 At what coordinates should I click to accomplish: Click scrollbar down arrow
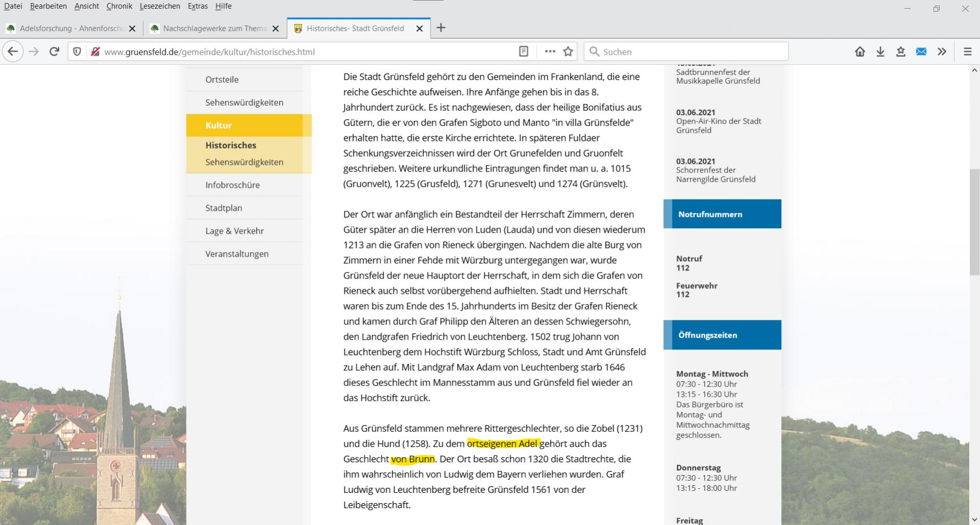click(974, 519)
